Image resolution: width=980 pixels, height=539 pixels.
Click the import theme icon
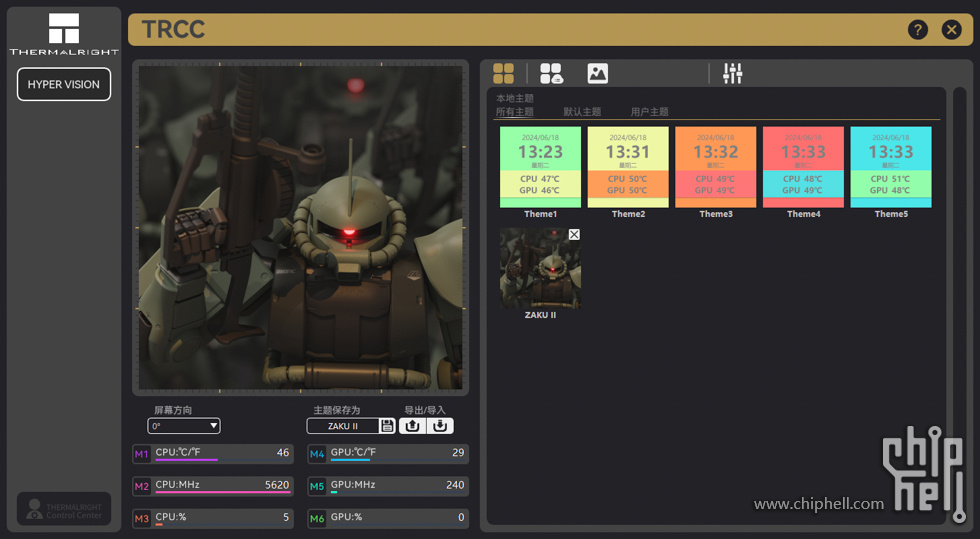[x=440, y=426]
